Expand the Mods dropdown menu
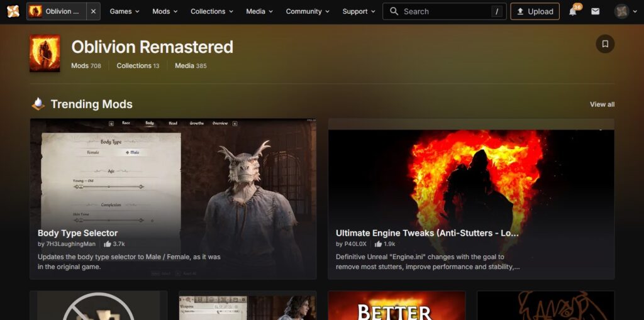644x320 pixels. [x=165, y=11]
